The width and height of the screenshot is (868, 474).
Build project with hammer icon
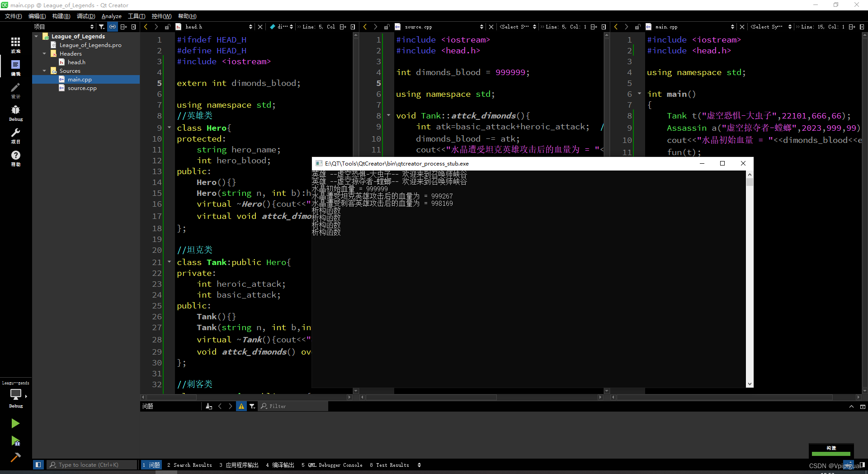pos(15,457)
